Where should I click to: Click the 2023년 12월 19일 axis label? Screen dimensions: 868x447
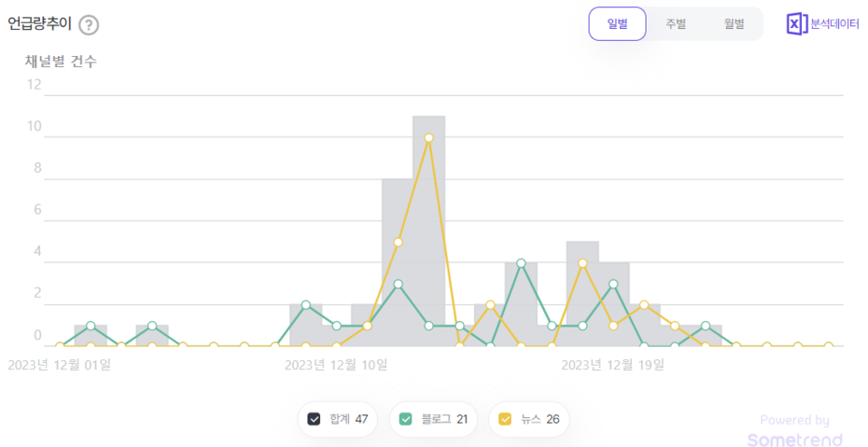click(x=612, y=365)
